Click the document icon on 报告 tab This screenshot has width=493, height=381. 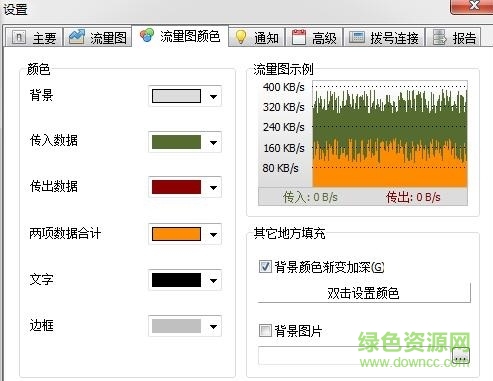point(439,37)
